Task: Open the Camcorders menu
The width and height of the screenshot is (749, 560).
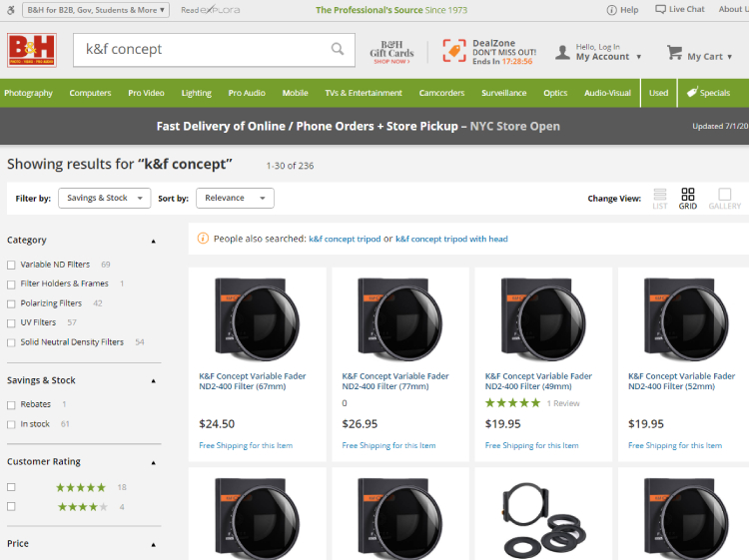Action: click(x=441, y=93)
